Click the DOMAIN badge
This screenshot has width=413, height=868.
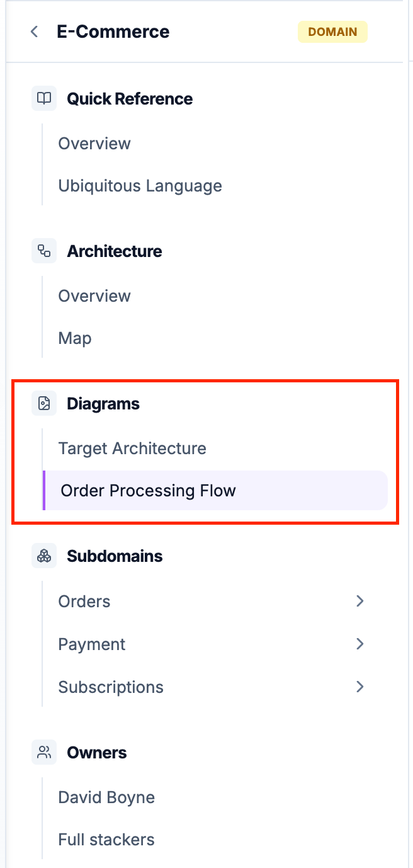(x=332, y=31)
